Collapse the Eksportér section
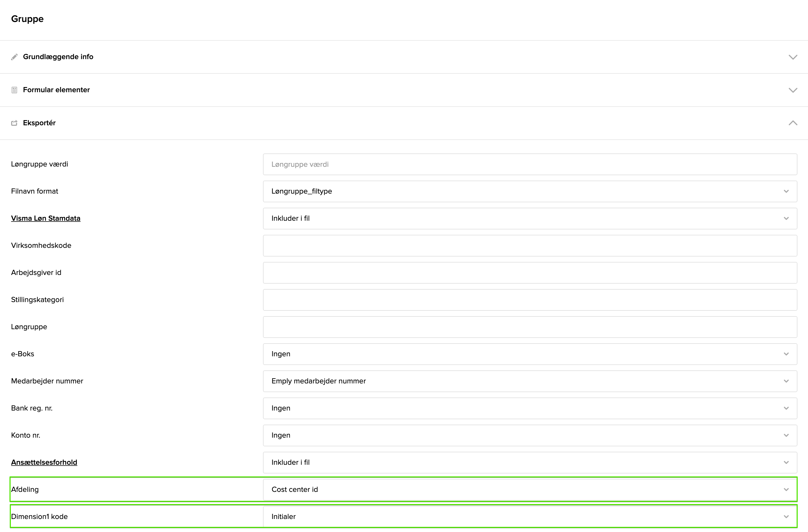 793,123
